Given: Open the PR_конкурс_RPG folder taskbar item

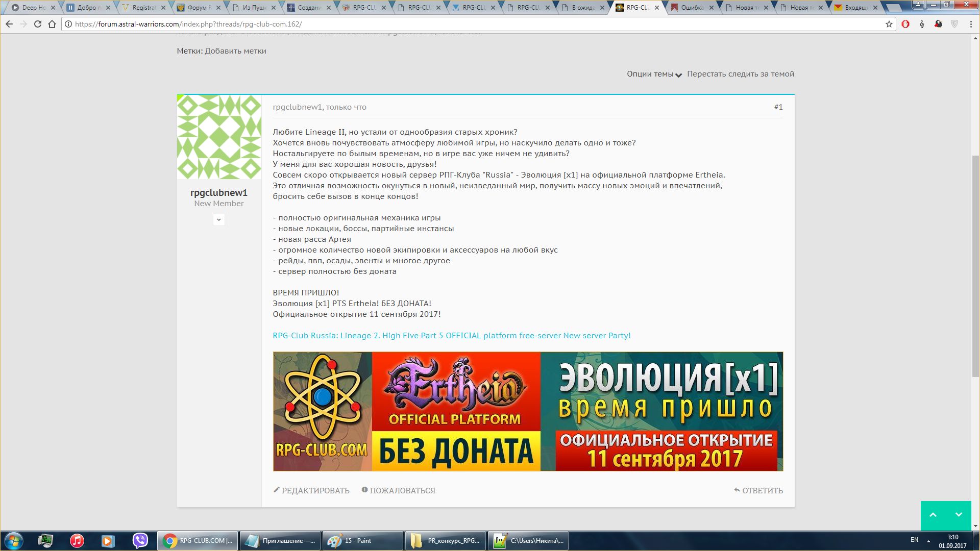Looking at the screenshot, I should [x=445, y=541].
